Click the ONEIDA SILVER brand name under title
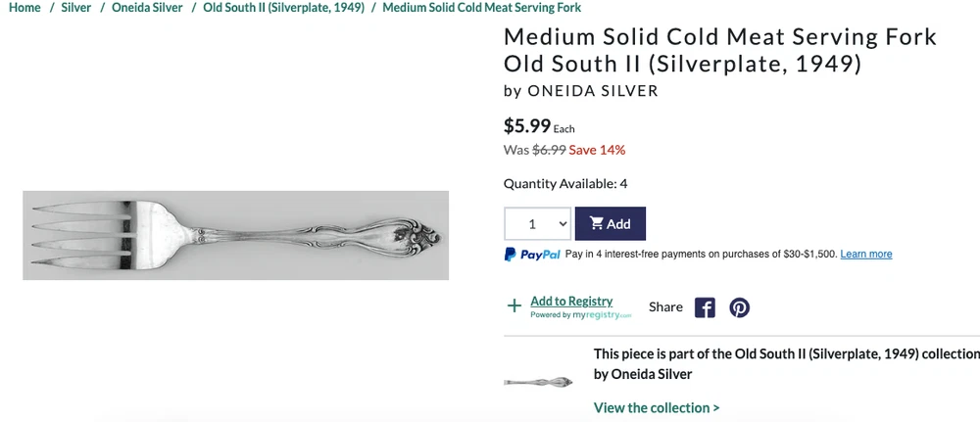This screenshot has height=422, width=980. click(592, 91)
